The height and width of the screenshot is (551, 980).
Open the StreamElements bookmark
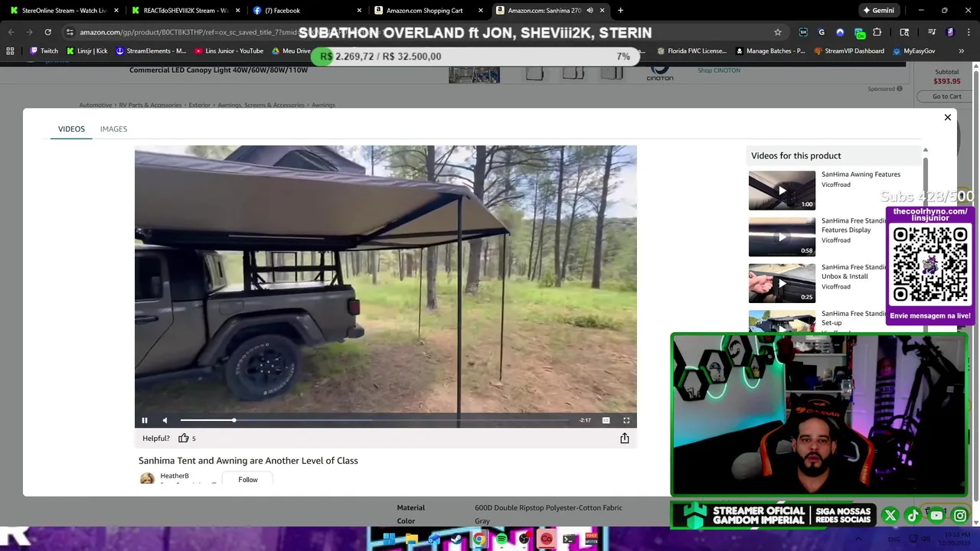pos(151,51)
